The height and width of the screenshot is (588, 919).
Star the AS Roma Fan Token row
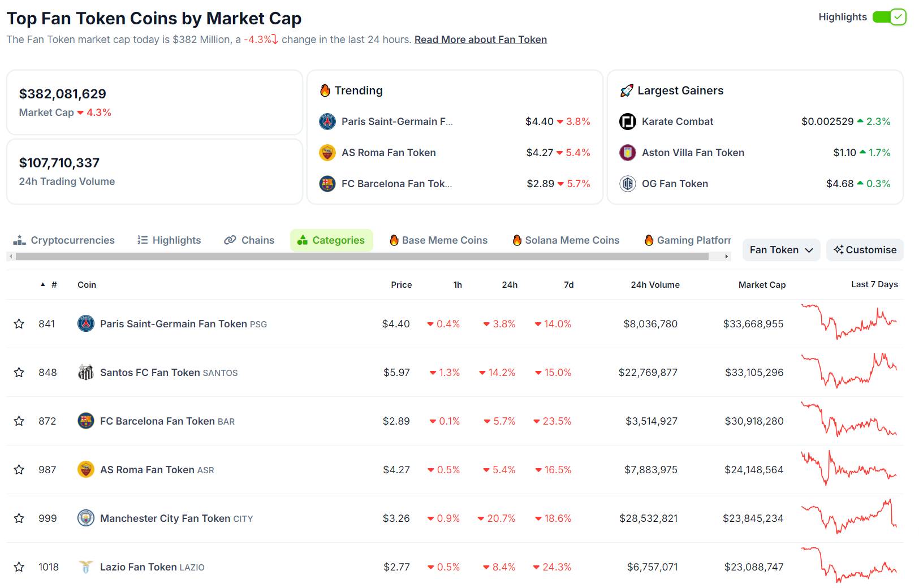pyautogui.click(x=19, y=470)
